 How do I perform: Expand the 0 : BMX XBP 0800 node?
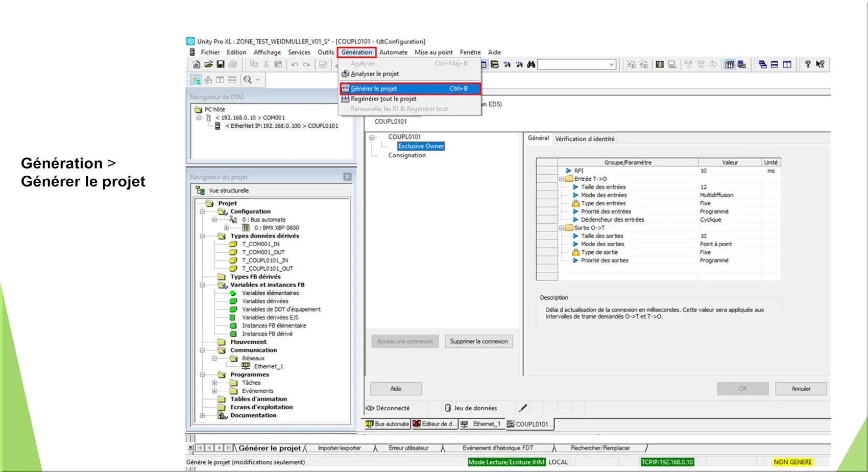[x=226, y=228]
